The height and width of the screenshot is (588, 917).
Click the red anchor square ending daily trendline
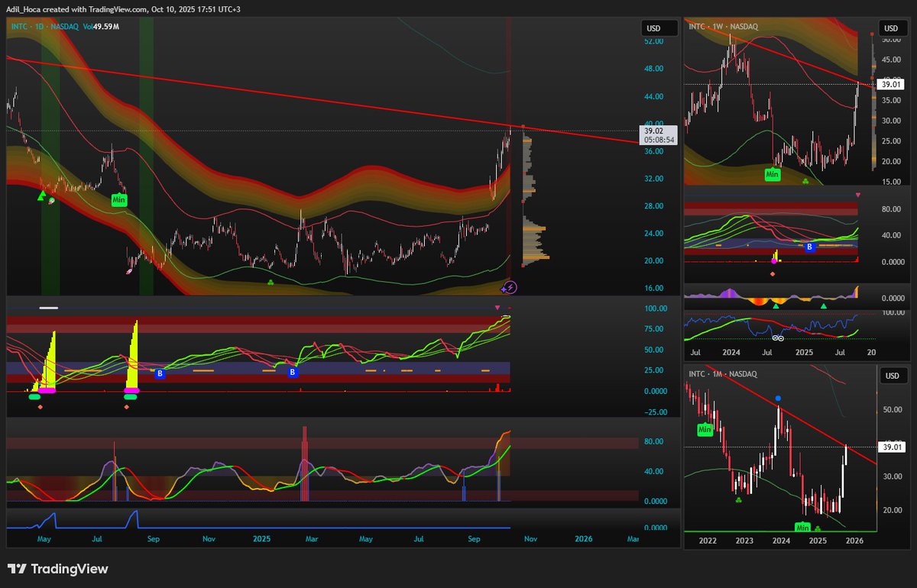[523, 127]
